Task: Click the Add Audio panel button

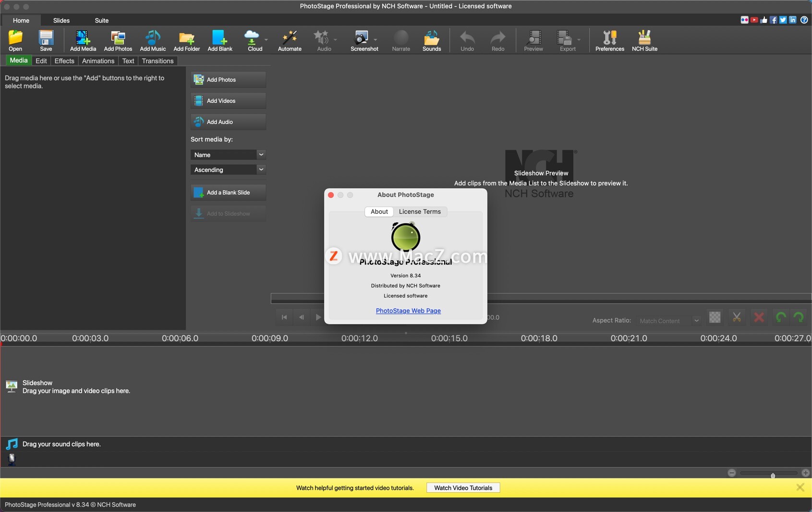Action: point(228,122)
